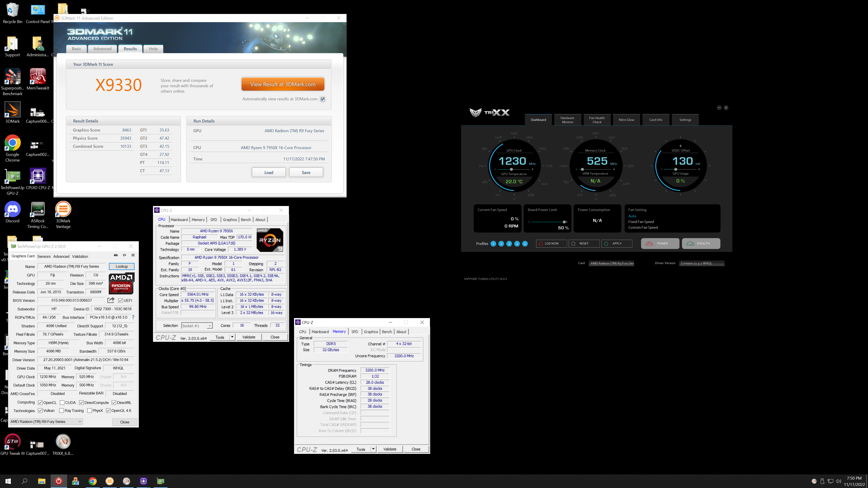
Task: Click the GPU-Z refresh icon
Action: pyautogui.click(x=124, y=255)
